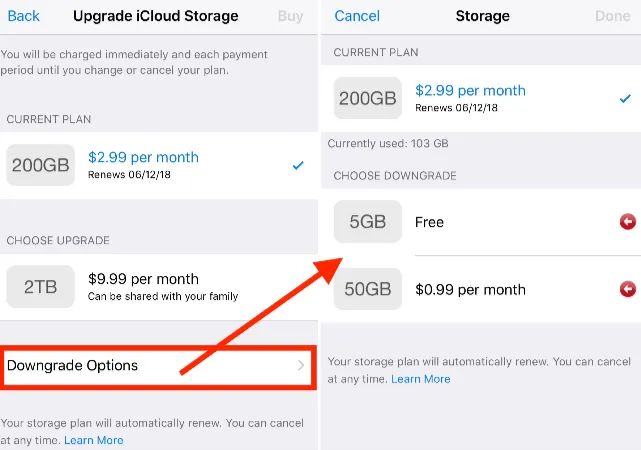
Task: Tap Done on the Storage screen
Action: pos(612,16)
